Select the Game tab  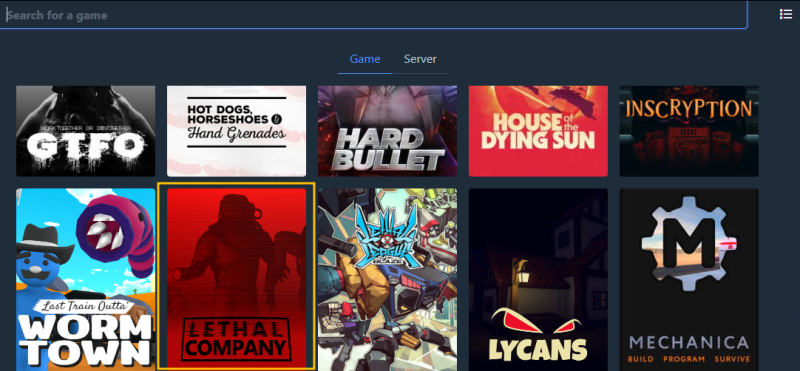coord(365,59)
